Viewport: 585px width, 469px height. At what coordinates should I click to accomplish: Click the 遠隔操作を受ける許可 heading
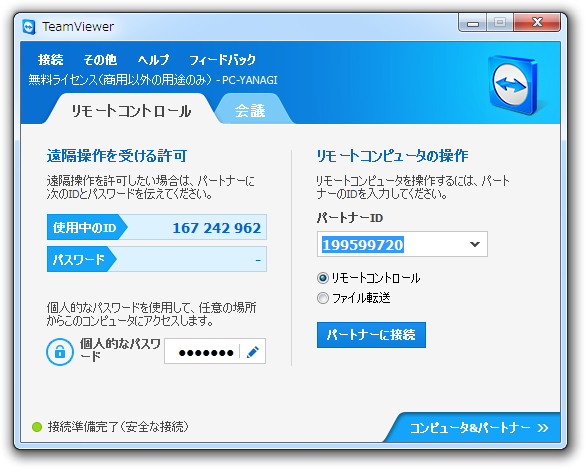point(117,156)
